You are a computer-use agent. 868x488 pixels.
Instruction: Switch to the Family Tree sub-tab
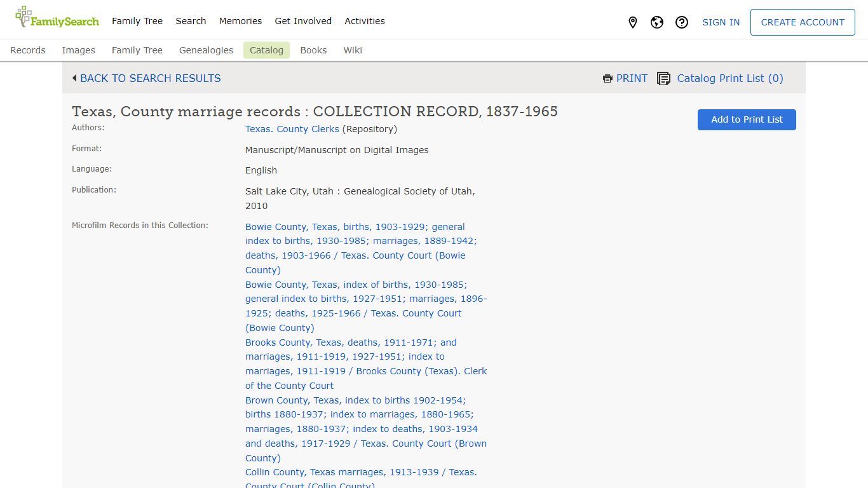(x=137, y=50)
